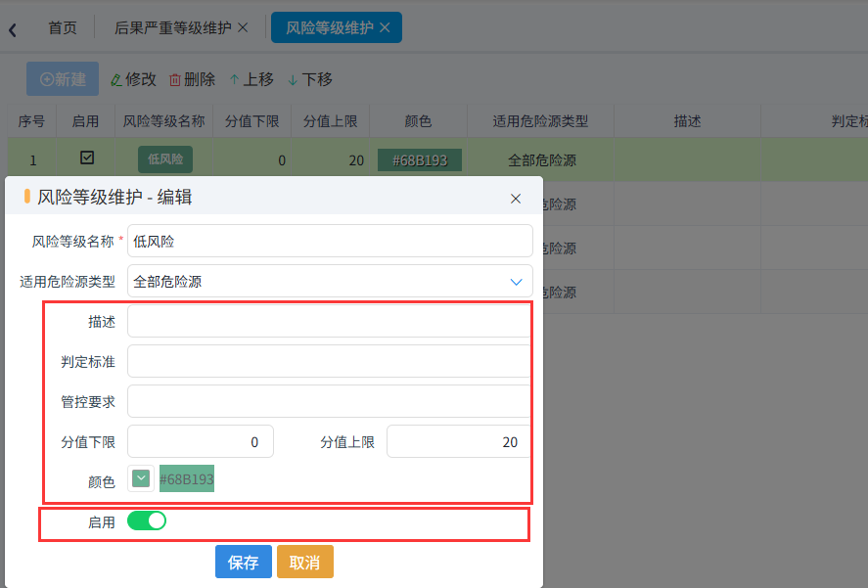Click the 新建 button

[x=63, y=79]
